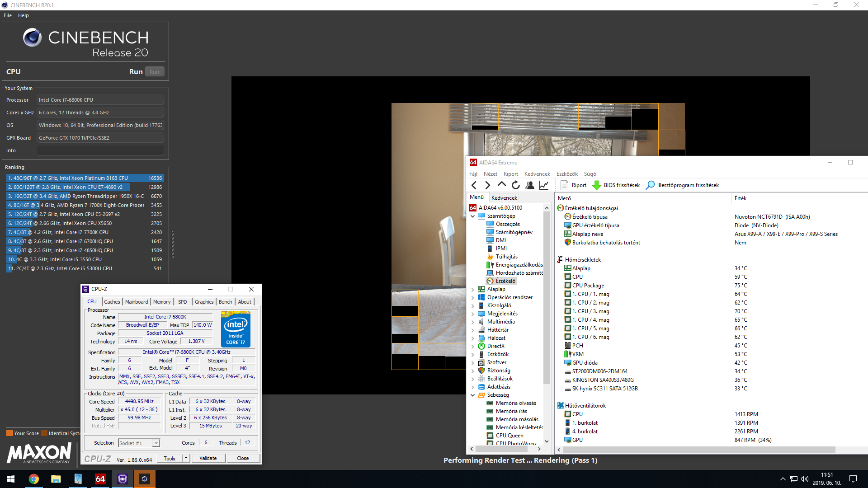Click BIOS frissítések toolbar button
868x488 pixels.
tap(616, 185)
